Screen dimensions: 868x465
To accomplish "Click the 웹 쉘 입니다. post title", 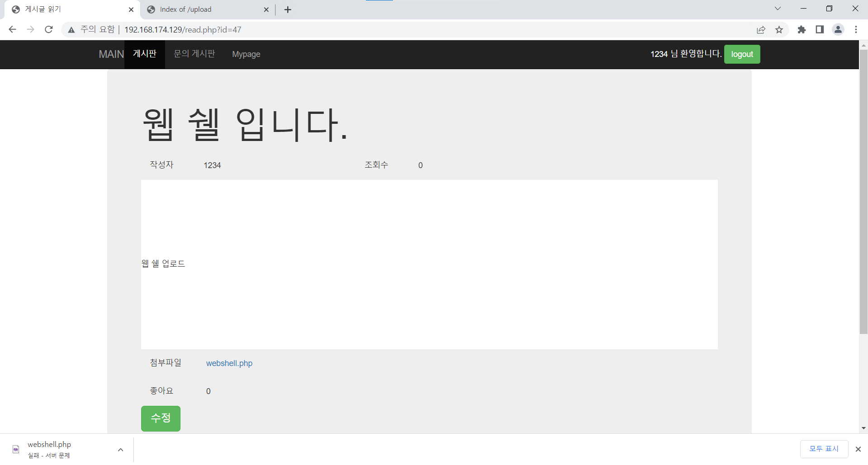I will pyautogui.click(x=245, y=125).
